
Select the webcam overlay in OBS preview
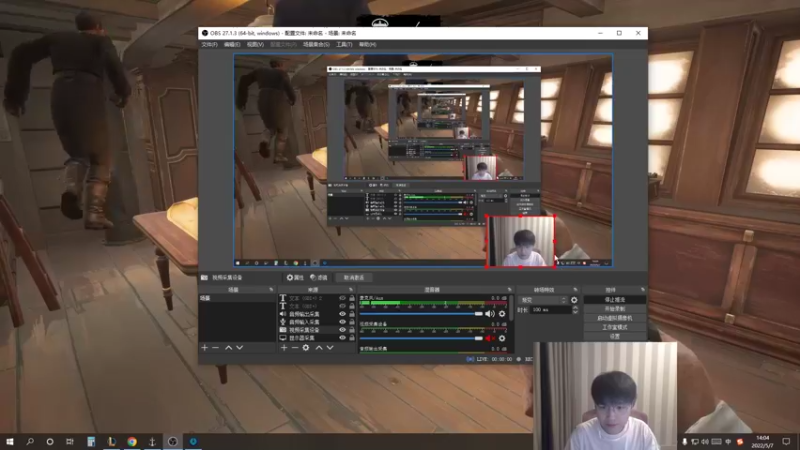(x=520, y=241)
